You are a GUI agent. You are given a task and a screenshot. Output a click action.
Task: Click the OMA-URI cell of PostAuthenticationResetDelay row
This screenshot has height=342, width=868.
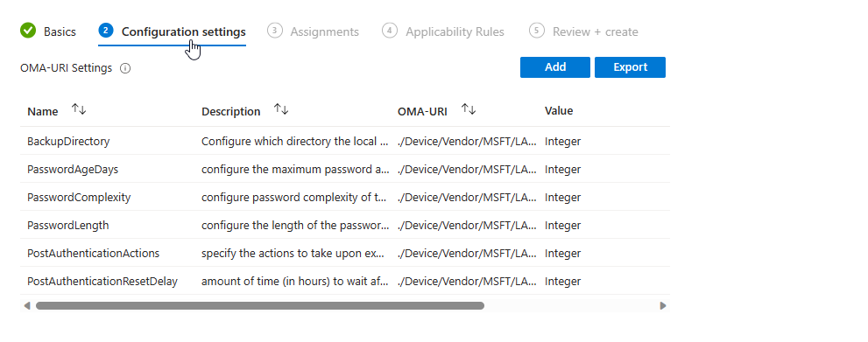[x=467, y=282]
